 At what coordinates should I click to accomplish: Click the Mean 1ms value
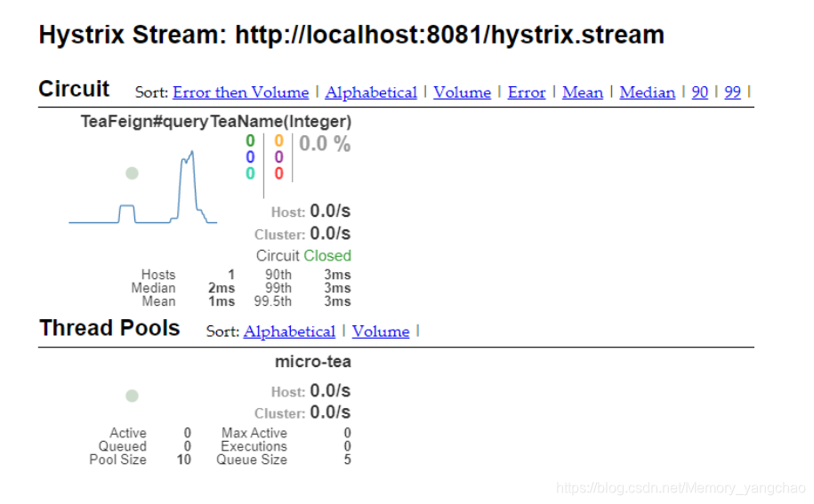click(222, 301)
